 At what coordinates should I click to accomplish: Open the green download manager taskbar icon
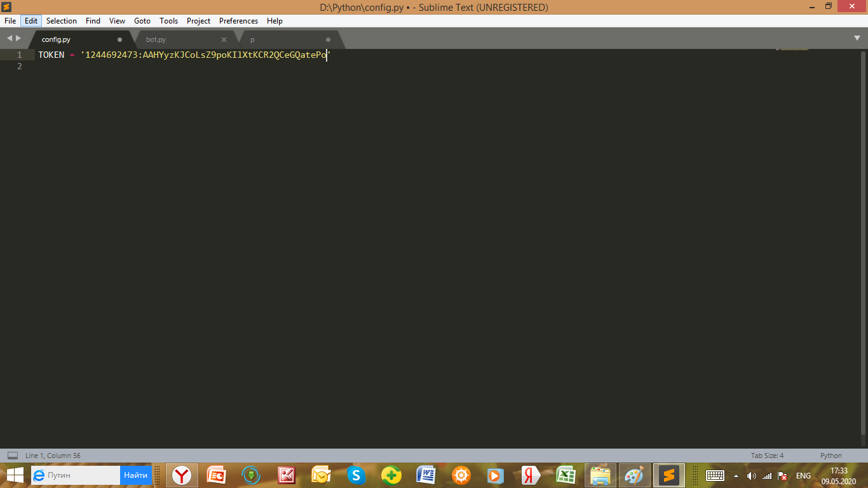(x=252, y=475)
